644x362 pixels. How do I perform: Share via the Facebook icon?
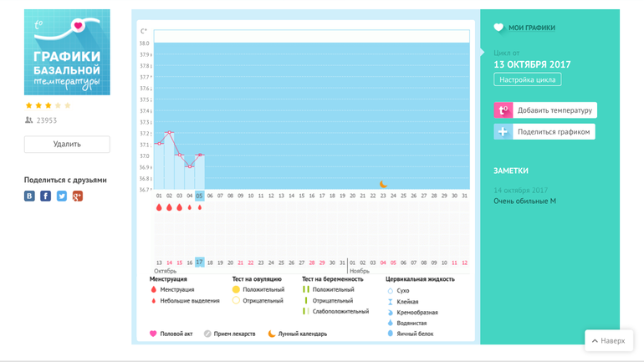(45, 196)
